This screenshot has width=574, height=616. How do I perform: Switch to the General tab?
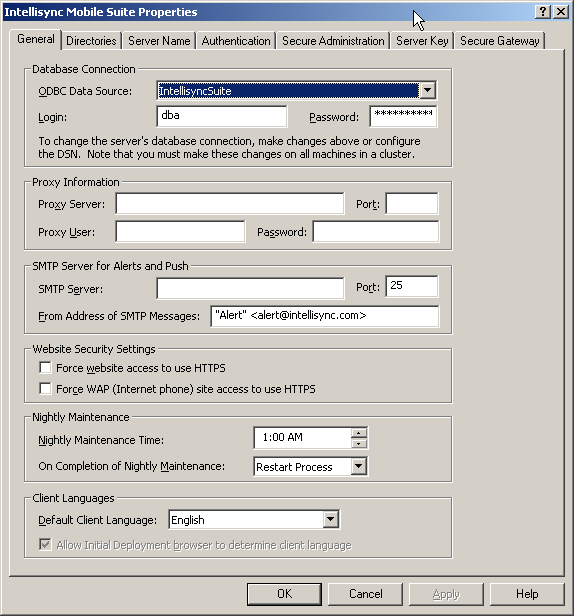(x=36, y=39)
